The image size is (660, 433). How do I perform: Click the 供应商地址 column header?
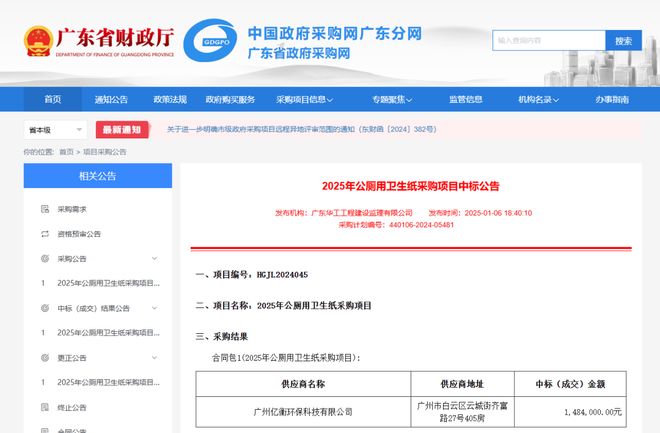tap(462, 384)
